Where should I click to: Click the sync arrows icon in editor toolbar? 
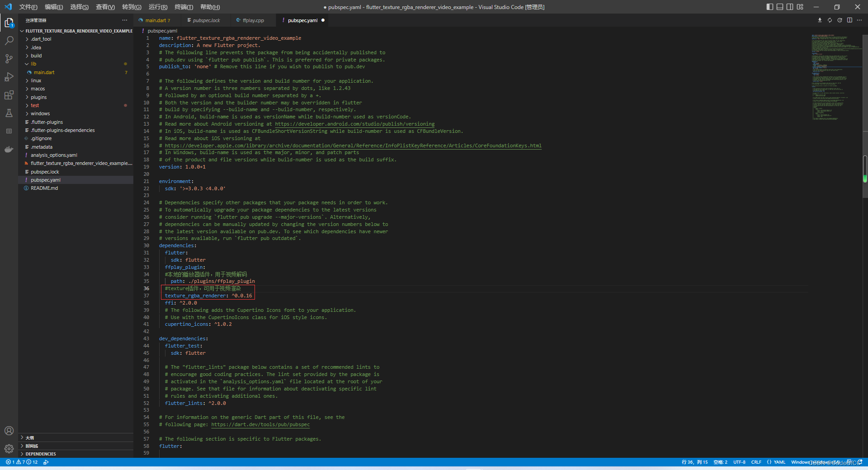tap(830, 20)
